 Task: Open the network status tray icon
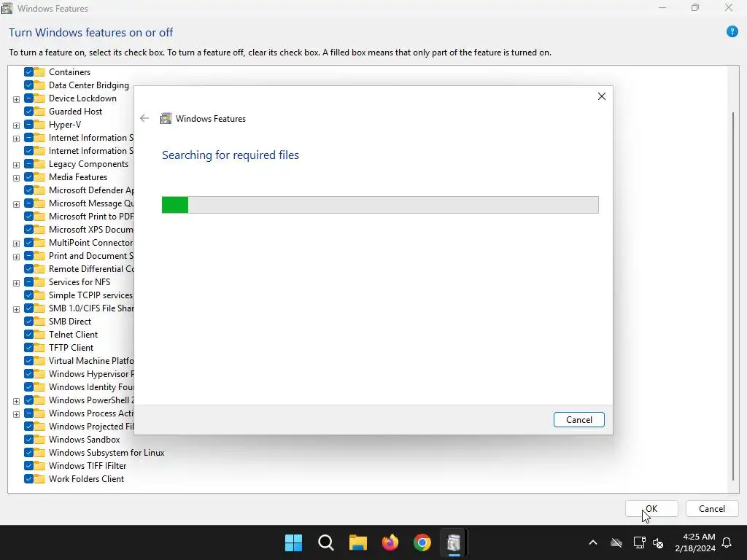pos(639,542)
